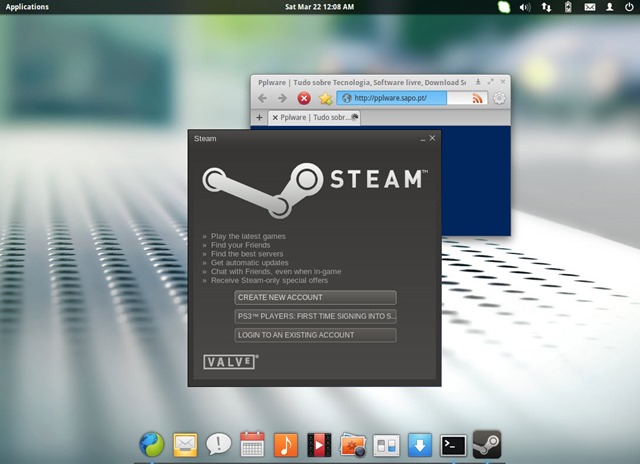Open the power session menu icon
The image size is (640, 464).
pyautogui.click(x=629, y=7)
